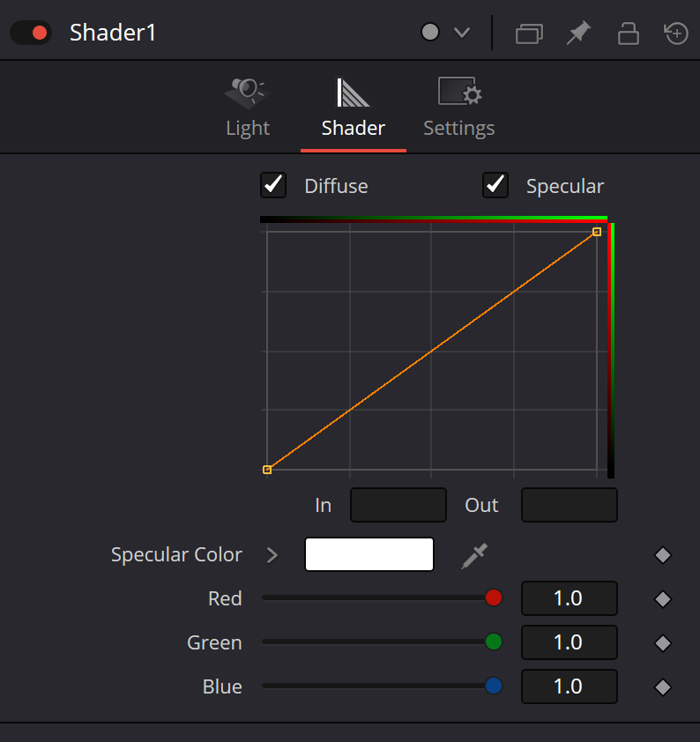Toggle the Green keyframe diamond
This screenshot has height=742, width=700.
point(663,643)
